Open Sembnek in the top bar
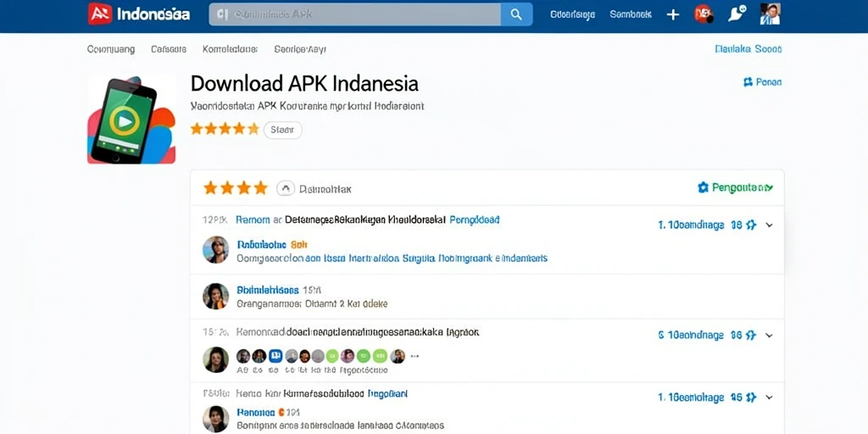The image size is (868, 434). pyautogui.click(x=631, y=14)
